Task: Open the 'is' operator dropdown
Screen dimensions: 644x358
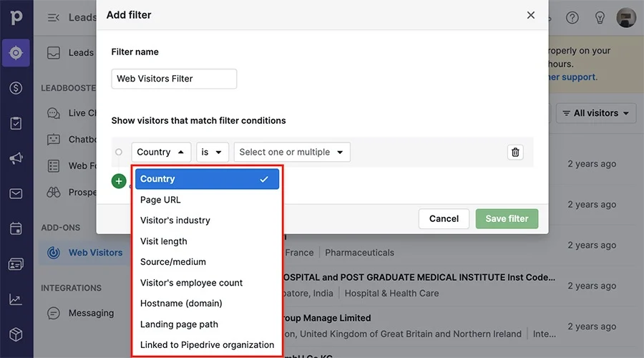Action: [x=212, y=152]
